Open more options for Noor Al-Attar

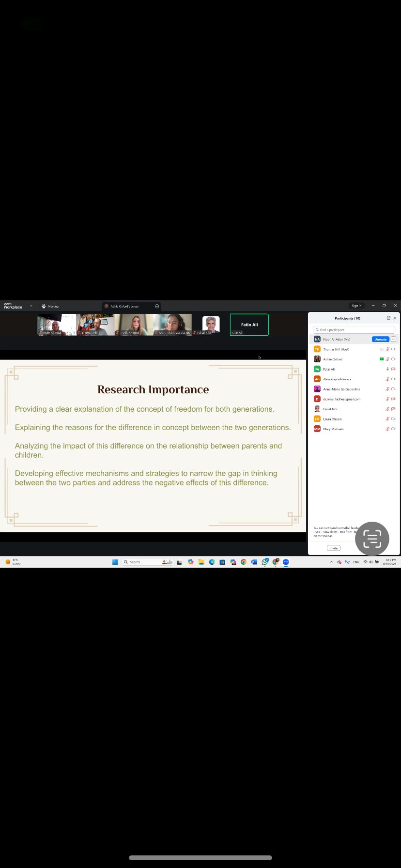click(x=393, y=339)
